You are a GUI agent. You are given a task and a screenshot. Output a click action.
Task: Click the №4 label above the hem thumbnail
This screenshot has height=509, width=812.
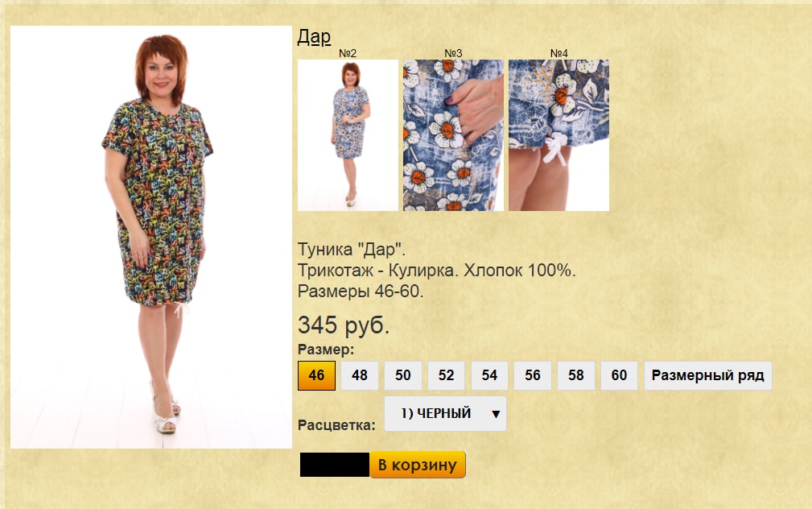coord(559,53)
